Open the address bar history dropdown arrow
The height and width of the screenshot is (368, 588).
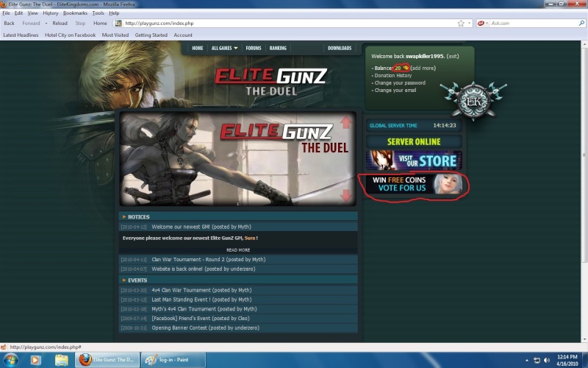click(x=469, y=24)
